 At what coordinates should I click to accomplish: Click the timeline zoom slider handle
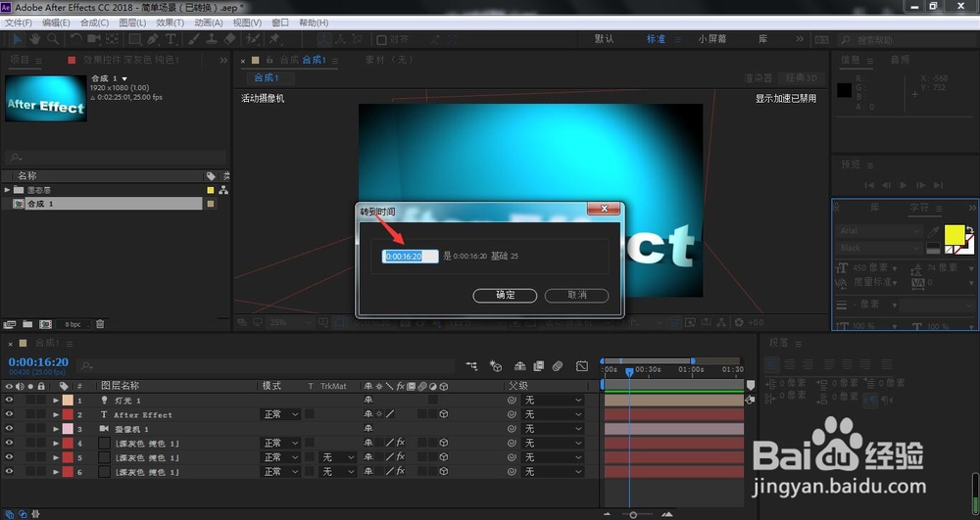click(633, 515)
